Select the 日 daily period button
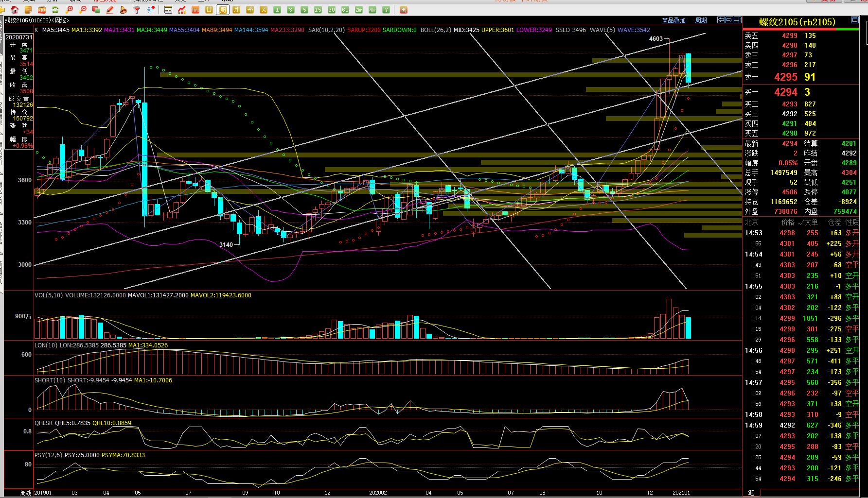The image size is (868, 498). [x=209, y=10]
